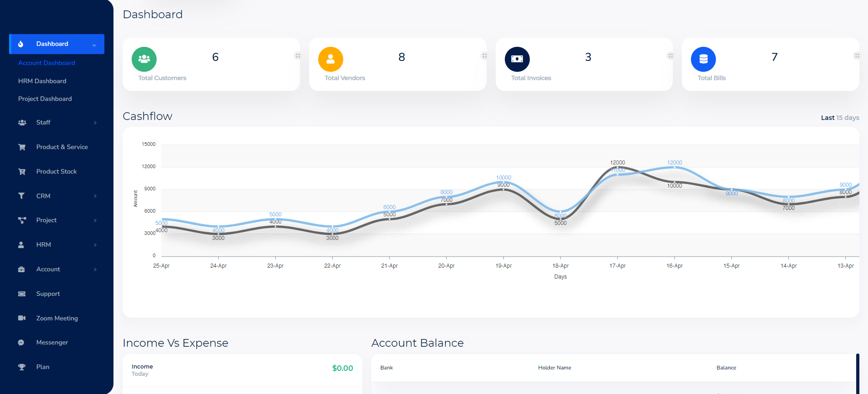Click the 12000 data point at 17-Apr
Image resolution: width=868 pixels, height=394 pixels.
click(617, 168)
